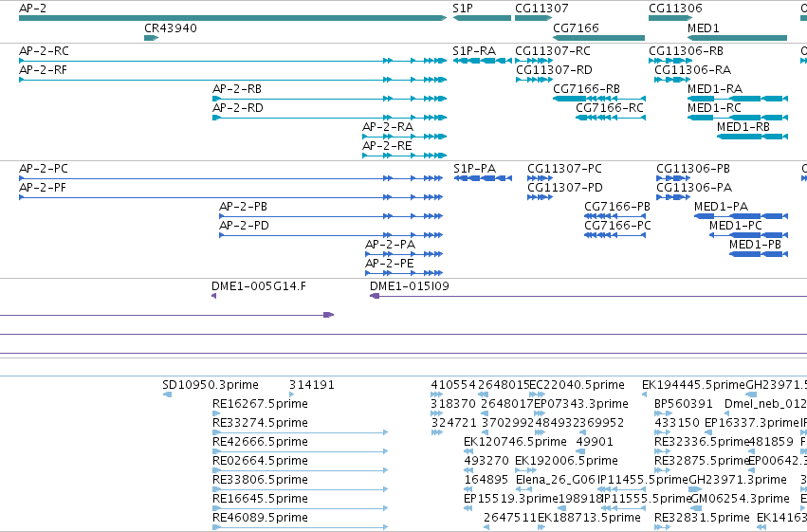This screenshot has width=807, height=532.
Task: Select the AP-2-PA protein label
Action: [390, 245]
